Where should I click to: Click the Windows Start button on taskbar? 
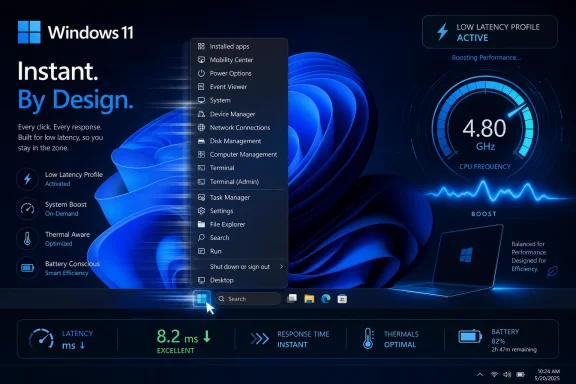tap(201, 298)
